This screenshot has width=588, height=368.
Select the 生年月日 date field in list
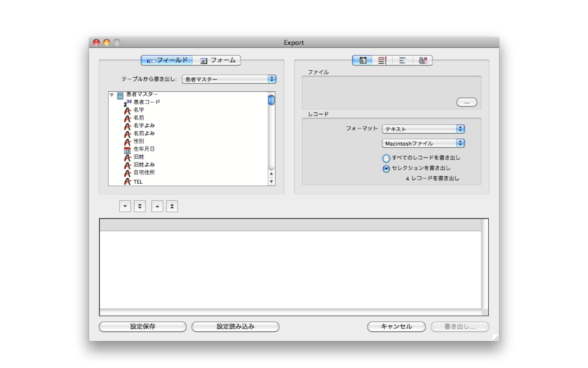click(144, 149)
